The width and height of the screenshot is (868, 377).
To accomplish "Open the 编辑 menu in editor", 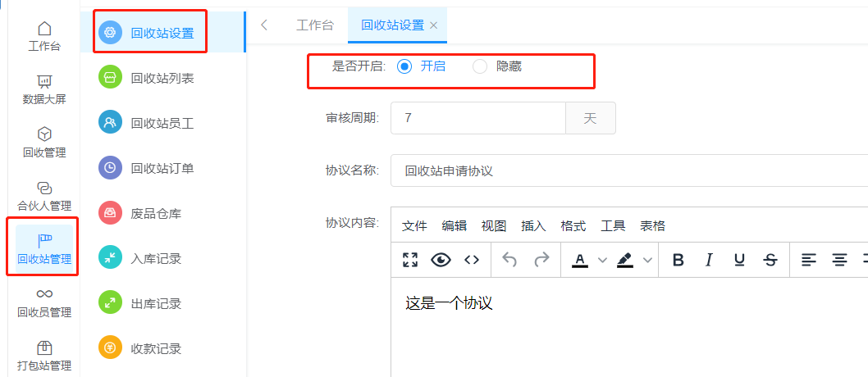I will (455, 225).
